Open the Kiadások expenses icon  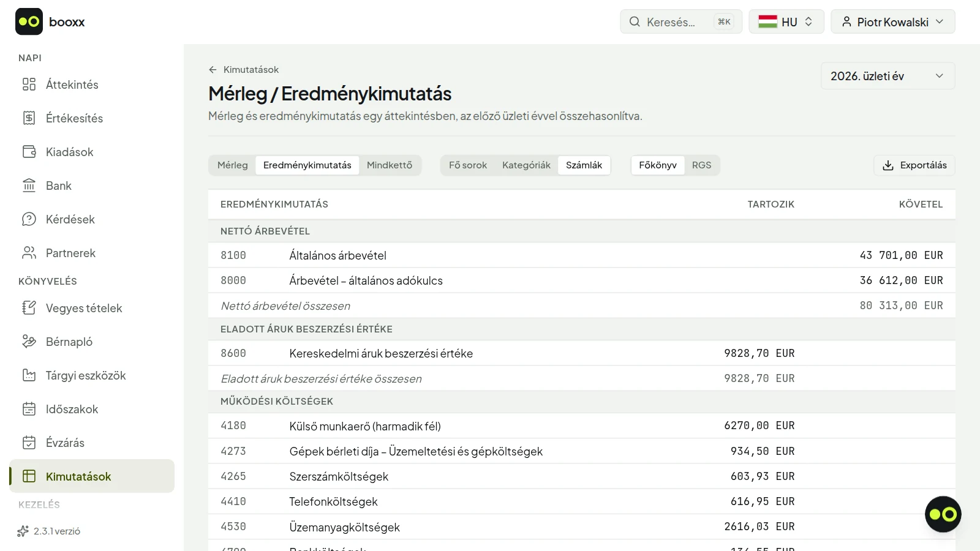pos(29,152)
